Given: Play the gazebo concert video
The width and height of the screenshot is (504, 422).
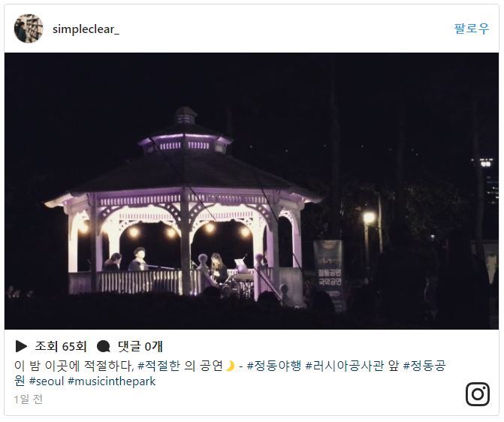Looking at the screenshot, I should [252, 191].
